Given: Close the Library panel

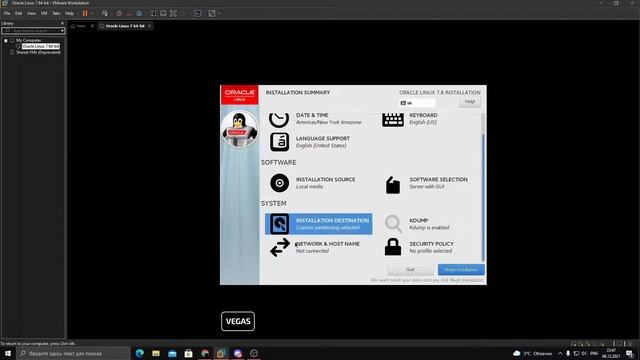Looking at the screenshot, I should pyautogui.click(x=62, y=23).
